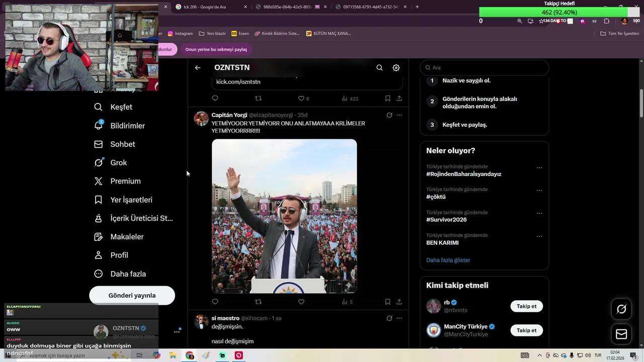The width and height of the screenshot is (644, 362).
Task: Open Premium page
Action: click(x=118, y=181)
